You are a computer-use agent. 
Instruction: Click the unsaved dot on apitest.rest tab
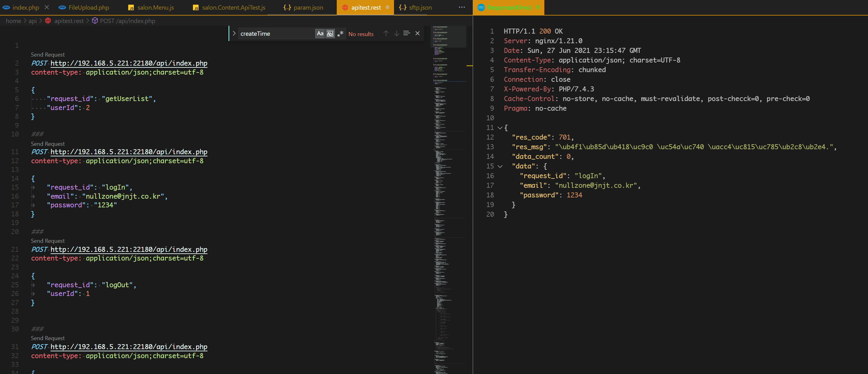[387, 7]
